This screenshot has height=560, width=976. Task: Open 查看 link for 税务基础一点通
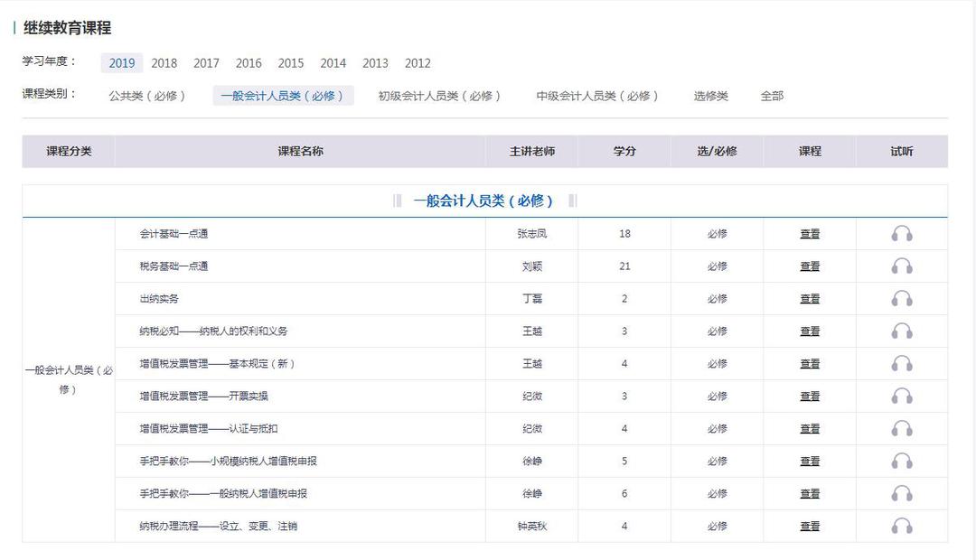pyautogui.click(x=810, y=266)
